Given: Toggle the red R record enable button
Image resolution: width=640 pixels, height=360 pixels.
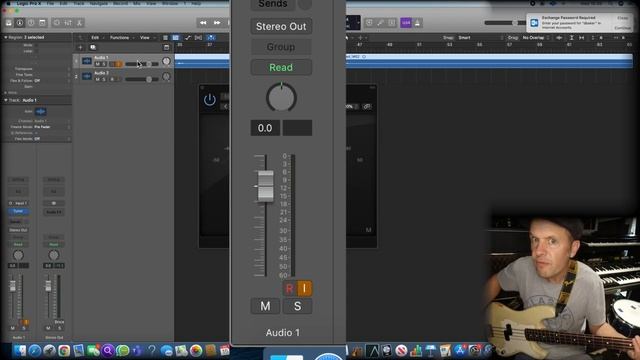Looking at the screenshot, I should [289, 289].
